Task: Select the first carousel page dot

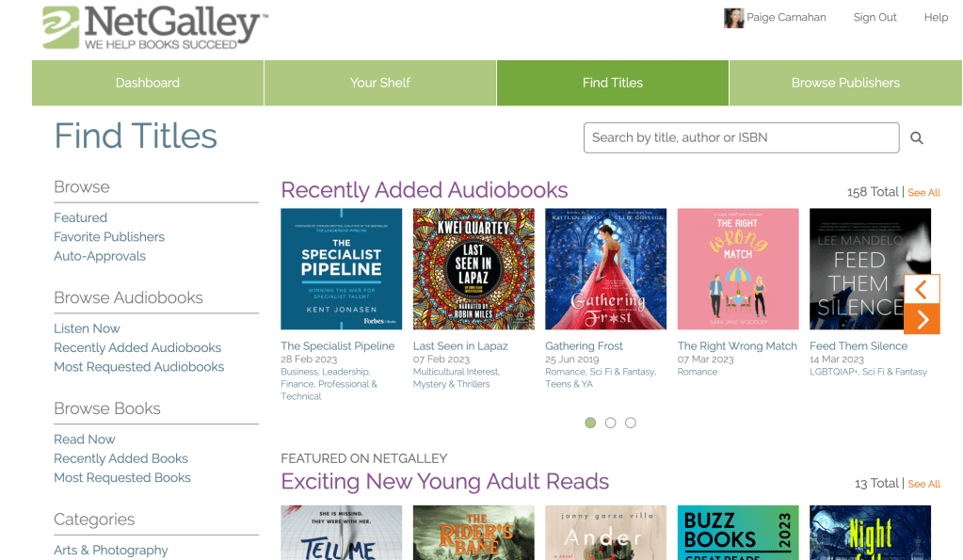Action: [590, 423]
